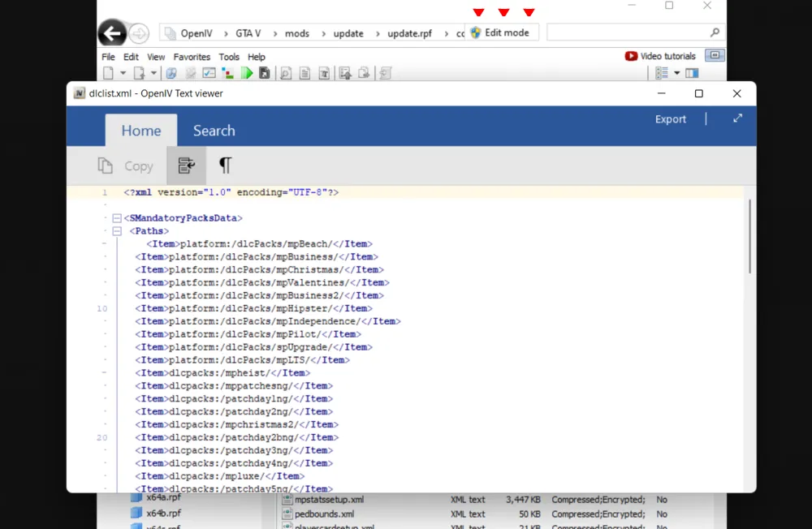Select pedbounds.xml in the file list
The height and width of the screenshot is (529, 812).
coord(318,514)
